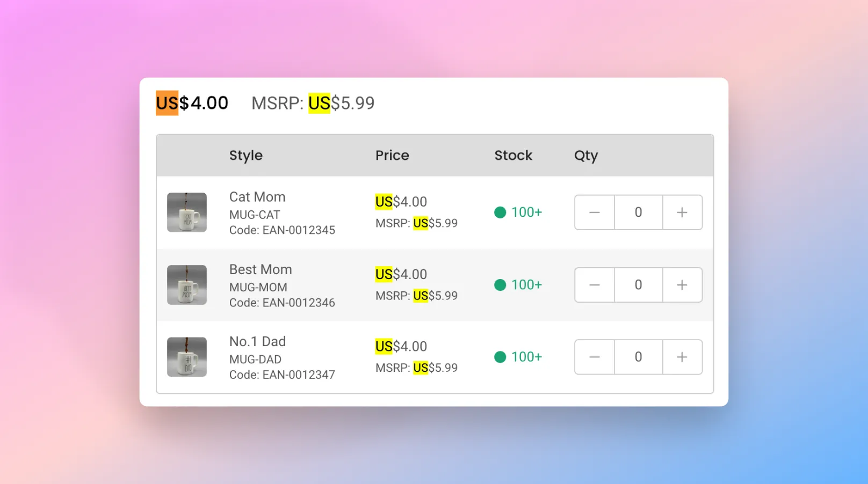Click the MUG-MOM SKU text

[258, 287]
